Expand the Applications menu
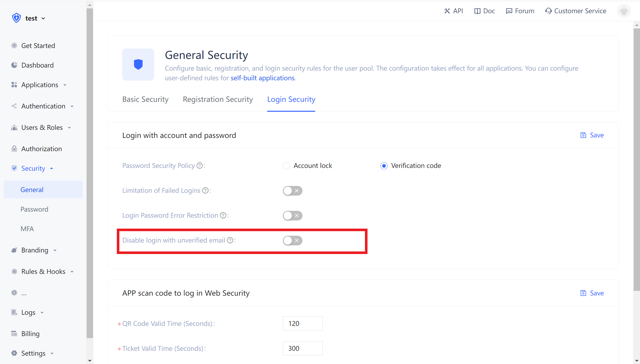The image size is (640, 364). click(65, 85)
